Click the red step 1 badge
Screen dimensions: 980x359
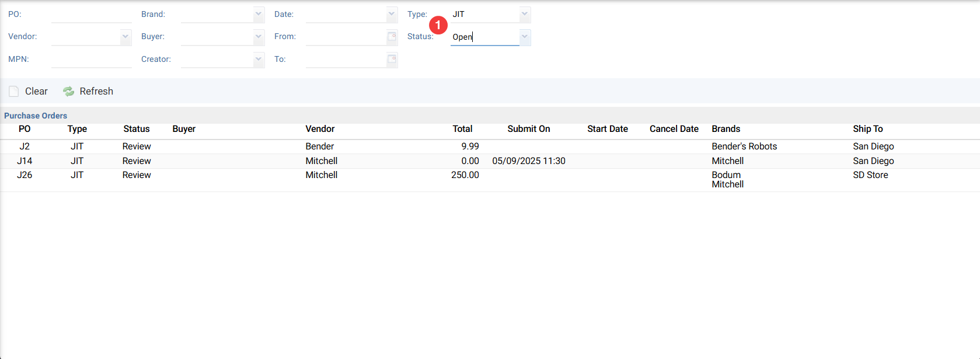(438, 25)
